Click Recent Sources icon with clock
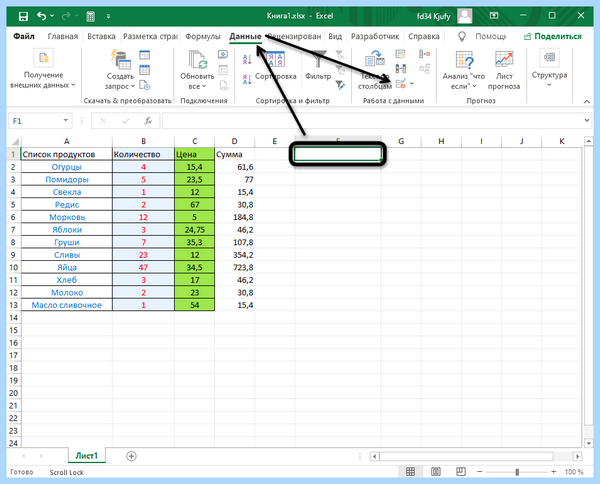The image size is (600, 484). (x=145, y=85)
